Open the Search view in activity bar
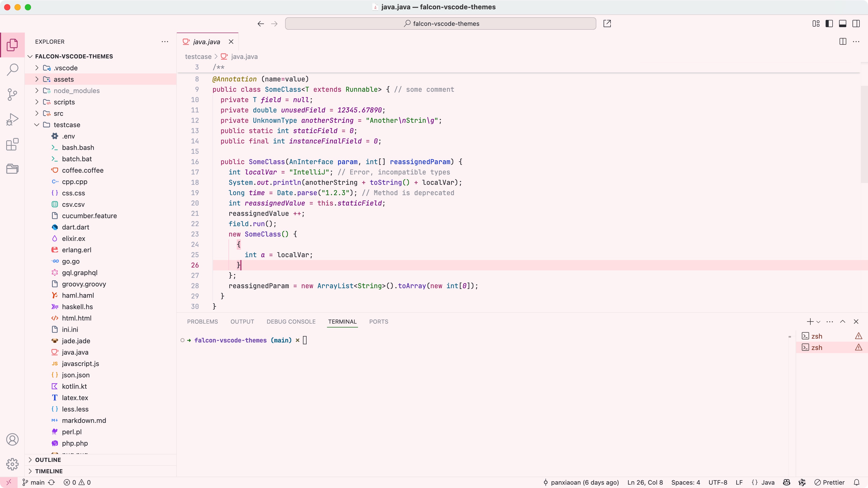This screenshot has width=868, height=488. (x=12, y=70)
